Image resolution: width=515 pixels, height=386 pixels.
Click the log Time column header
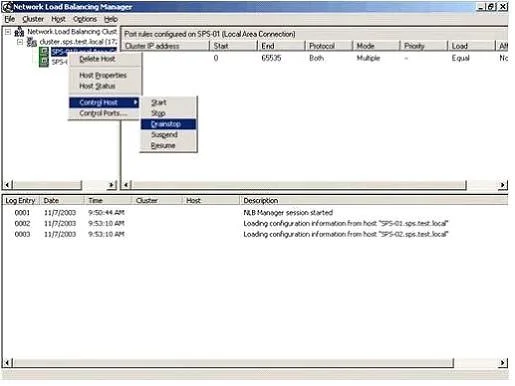coord(108,200)
